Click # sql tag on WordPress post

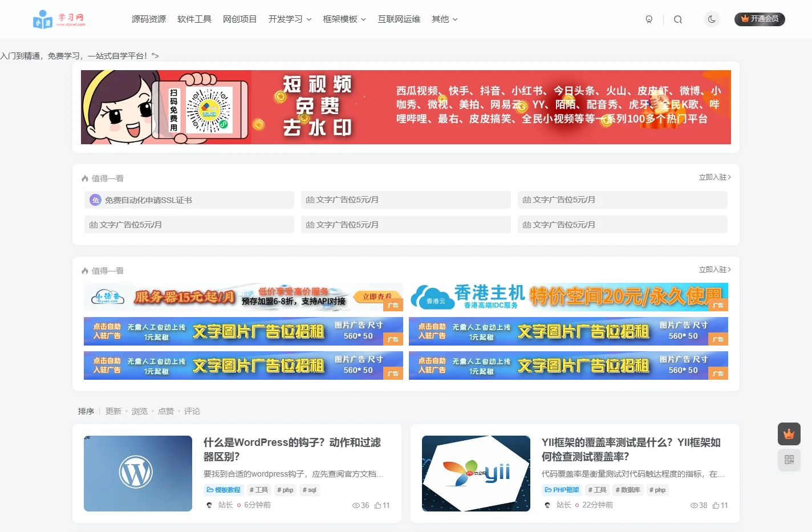pos(310,490)
